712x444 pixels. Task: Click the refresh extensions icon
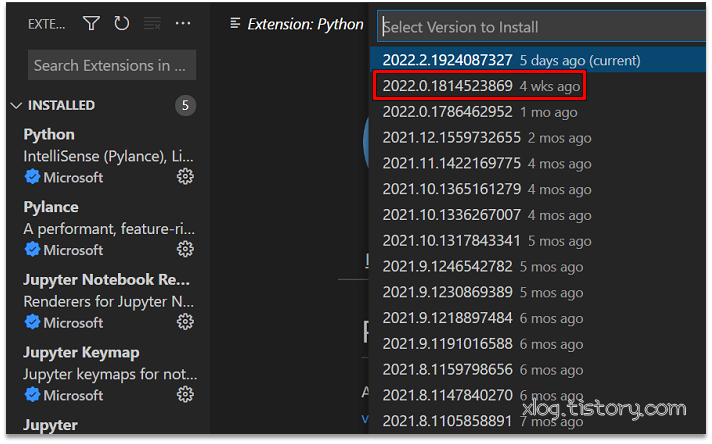tap(122, 23)
